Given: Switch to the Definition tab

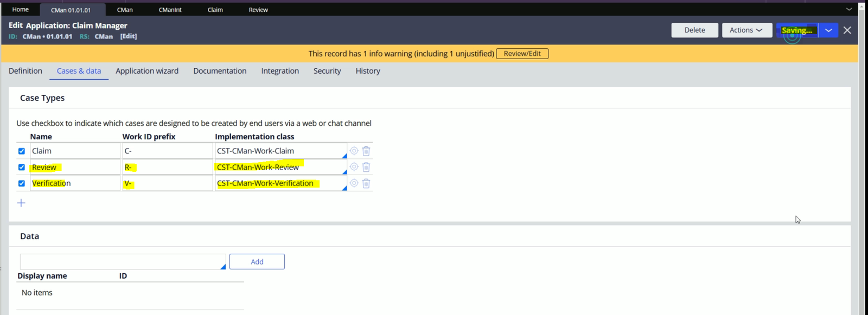Looking at the screenshot, I should (x=25, y=71).
